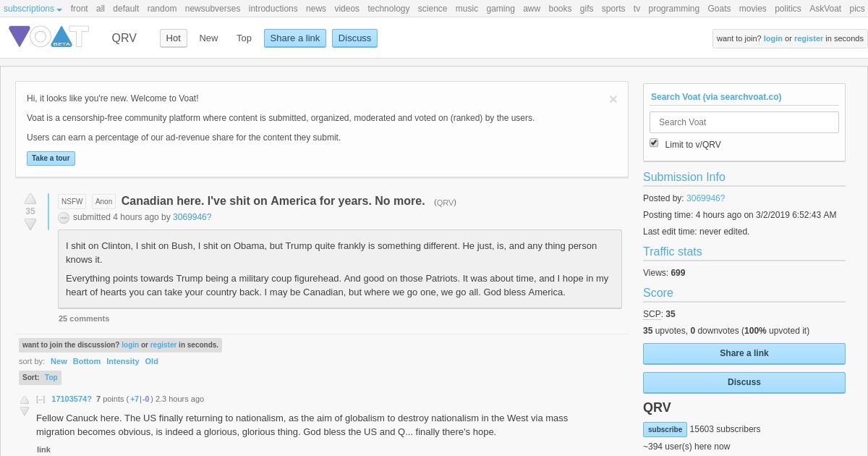Open the 25 comments link
Screen dimensions: 868x456
coord(84,318)
